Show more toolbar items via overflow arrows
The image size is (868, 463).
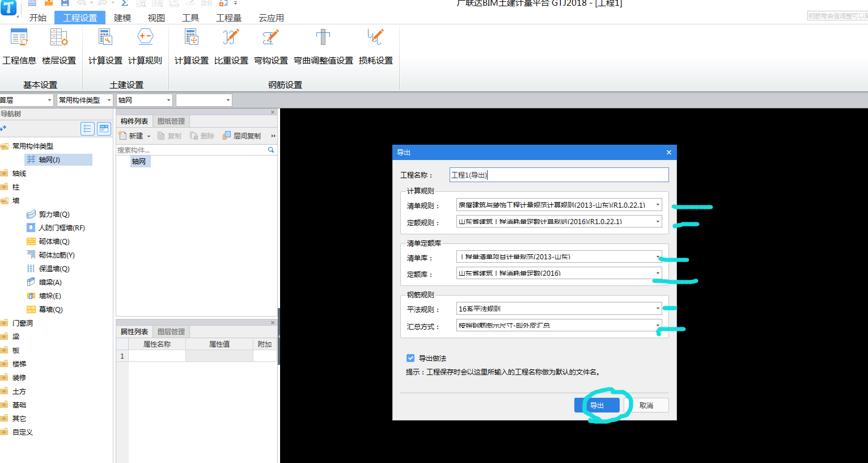[273, 136]
